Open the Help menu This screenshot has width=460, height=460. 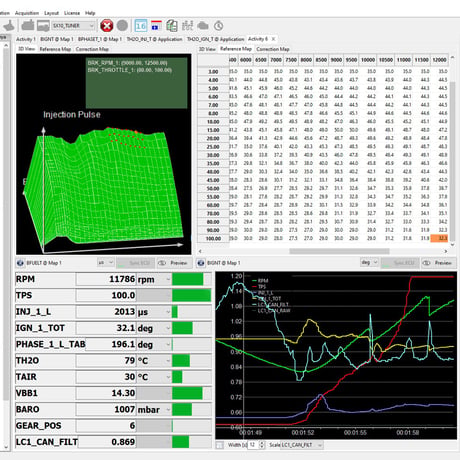90,13
